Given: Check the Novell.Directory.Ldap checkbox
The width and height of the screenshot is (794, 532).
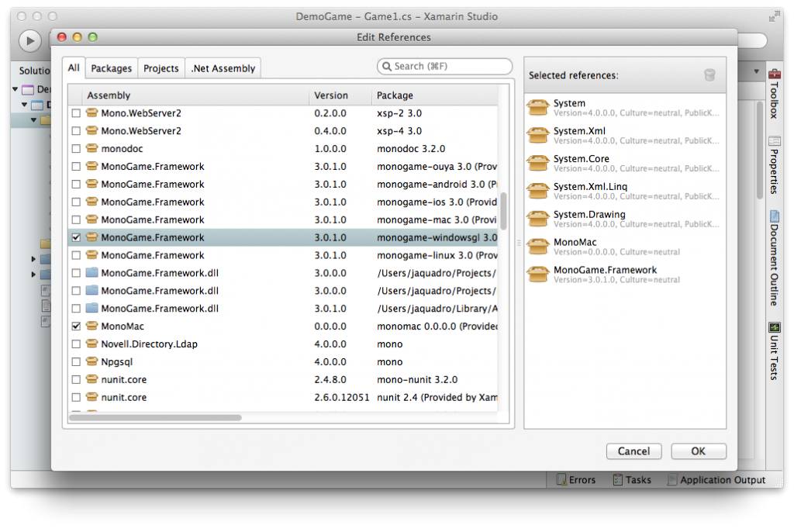Looking at the screenshot, I should pos(76,344).
